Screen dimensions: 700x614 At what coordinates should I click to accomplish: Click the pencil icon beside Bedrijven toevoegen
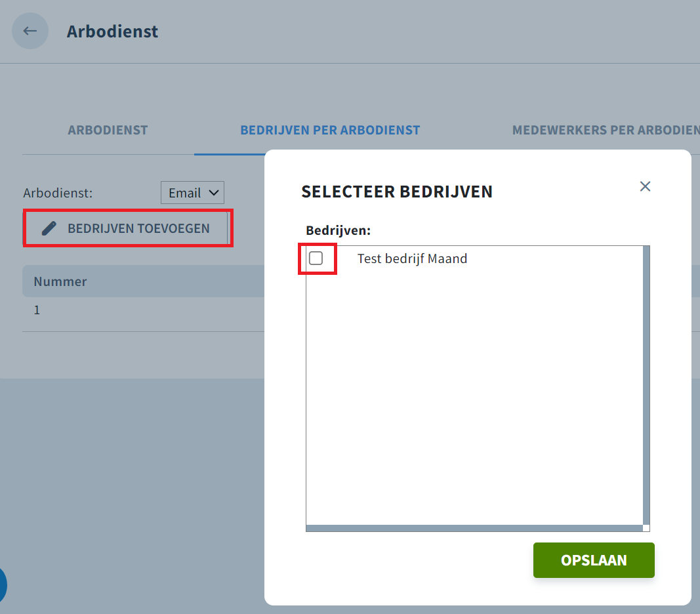(49, 228)
